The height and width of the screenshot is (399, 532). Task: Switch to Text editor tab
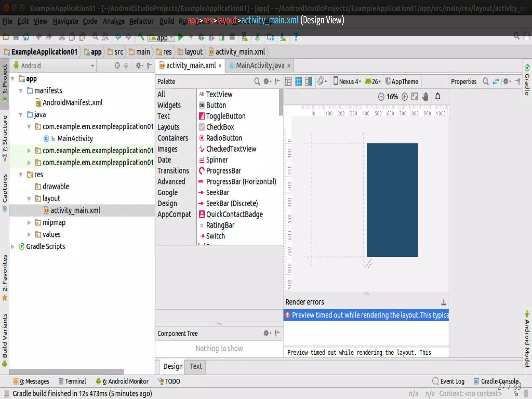(x=196, y=366)
